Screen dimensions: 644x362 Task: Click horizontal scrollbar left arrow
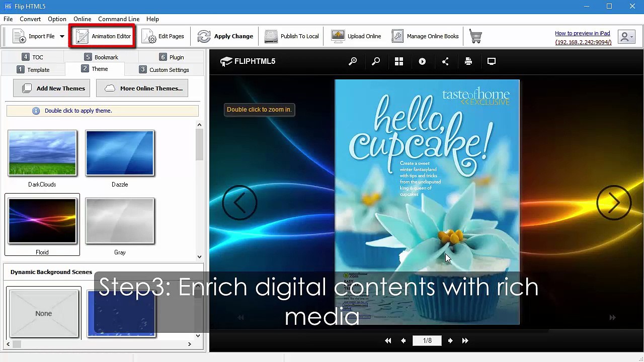tap(9, 344)
